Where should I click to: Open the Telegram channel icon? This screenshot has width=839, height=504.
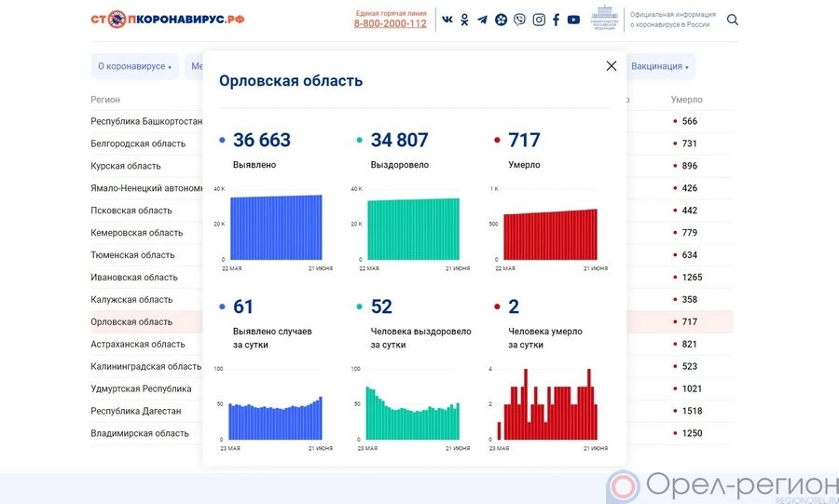pyautogui.click(x=482, y=20)
